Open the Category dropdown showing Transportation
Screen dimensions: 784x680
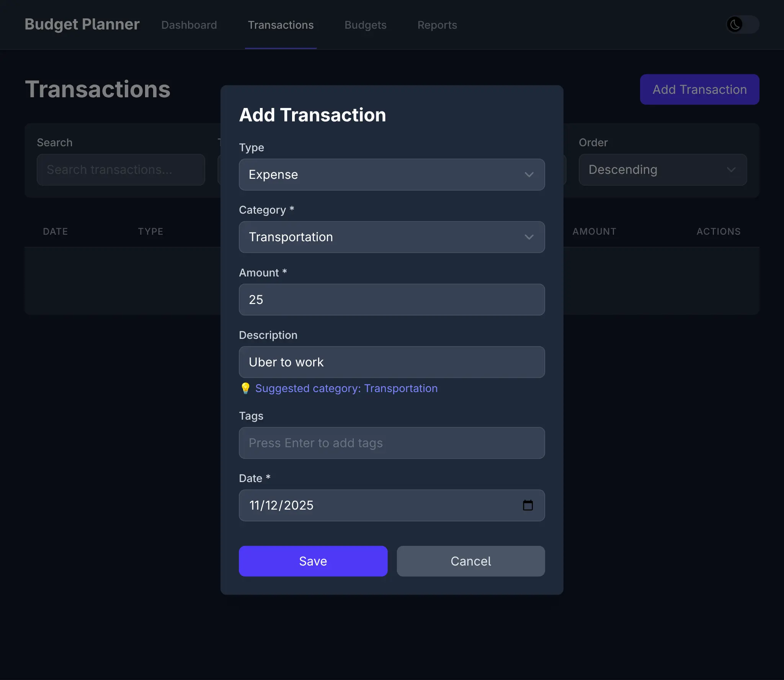pyautogui.click(x=391, y=237)
